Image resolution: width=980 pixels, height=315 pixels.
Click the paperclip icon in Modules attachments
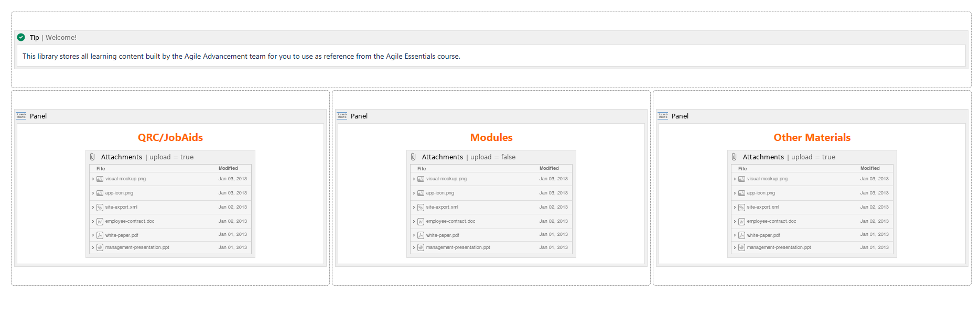[413, 157]
